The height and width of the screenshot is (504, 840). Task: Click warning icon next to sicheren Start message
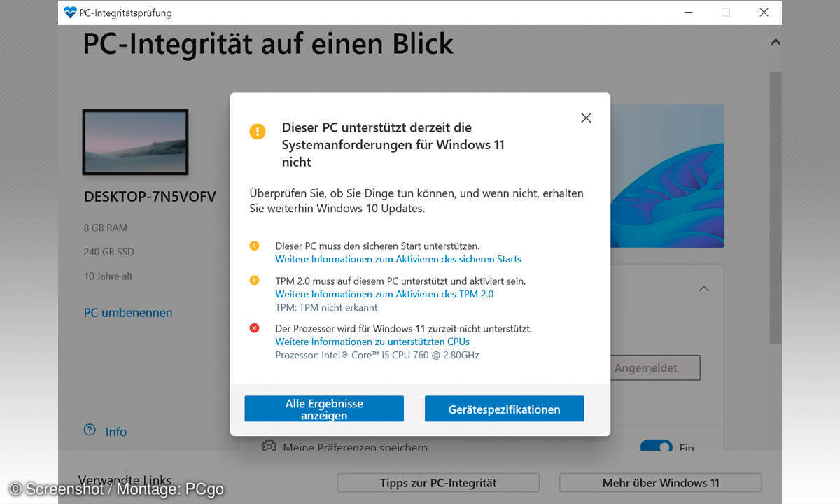coord(254,246)
